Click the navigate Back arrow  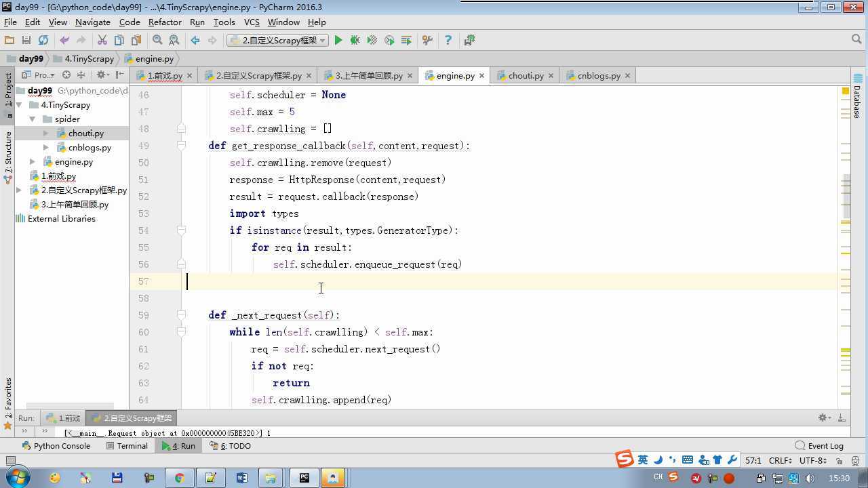pyautogui.click(x=195, y=41)
